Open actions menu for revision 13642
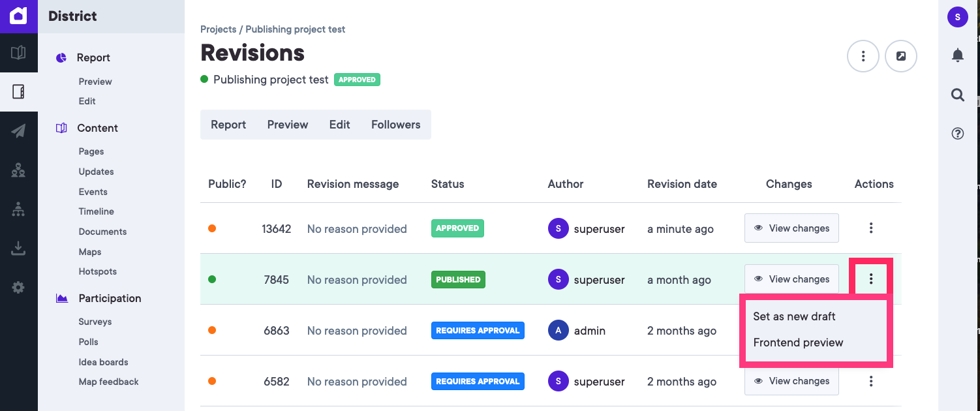This screenshot has width=980, height=411. pyautogui.click(x=870, y=228)
